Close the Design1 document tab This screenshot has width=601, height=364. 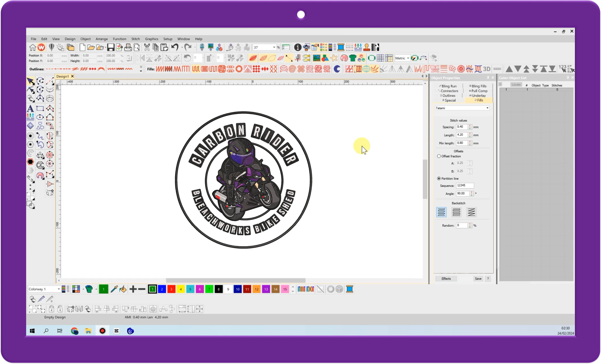point(72,76)
